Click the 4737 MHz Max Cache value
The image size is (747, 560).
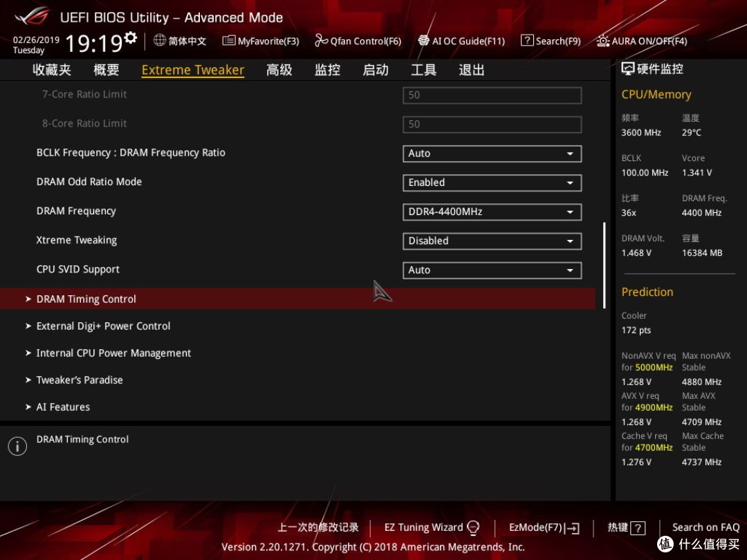[x=702, y=463]
